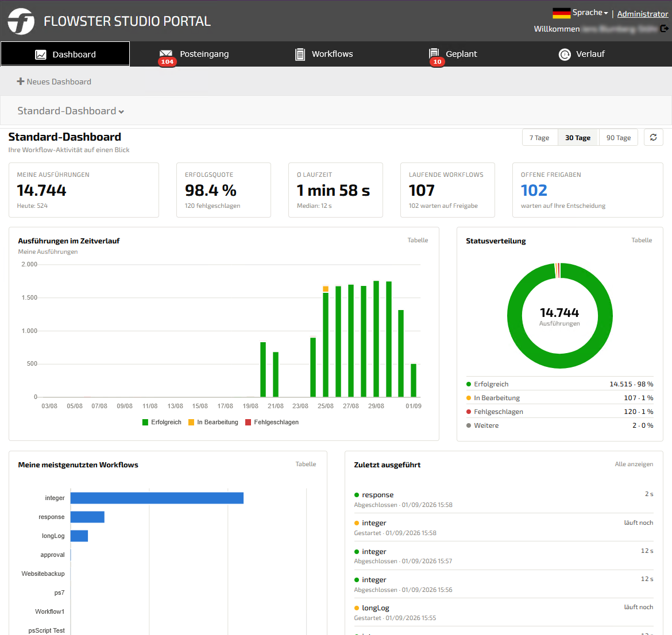
Task: Click the psScript Test label
Action: [x=47, y=630]
